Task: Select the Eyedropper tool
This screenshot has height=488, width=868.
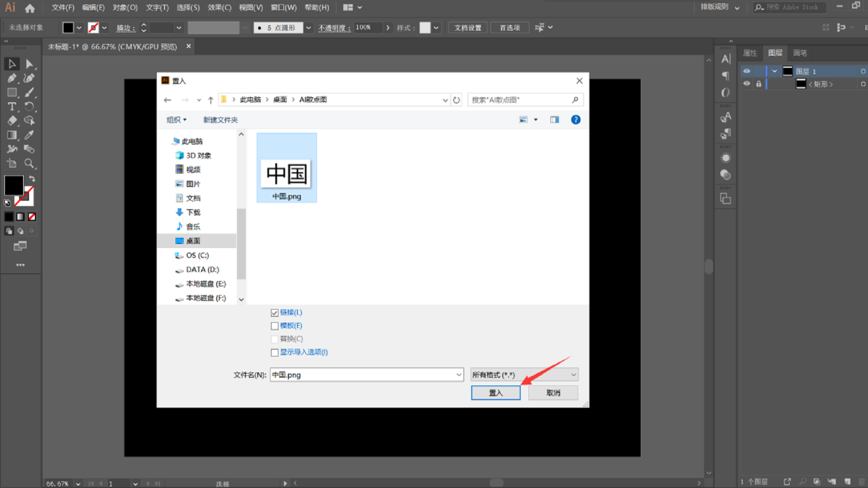Action: click(x=29, y=135)
